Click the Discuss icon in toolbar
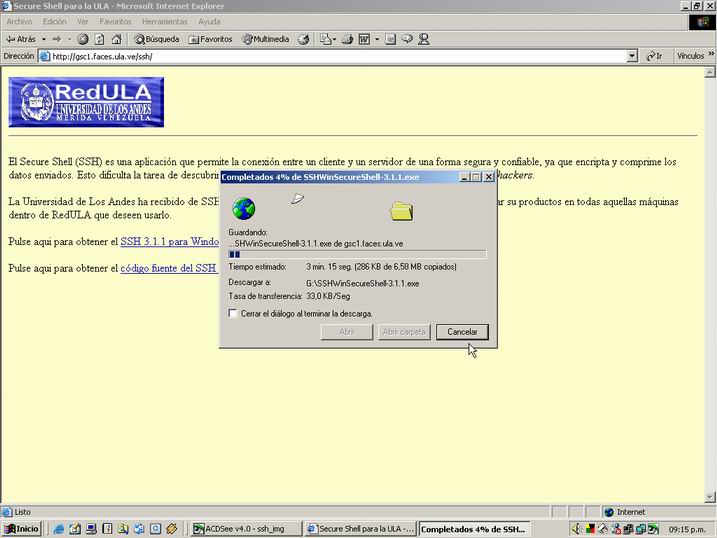Image resolution: width=717 pixels, height=538 pixels. (x=407, y=39)
